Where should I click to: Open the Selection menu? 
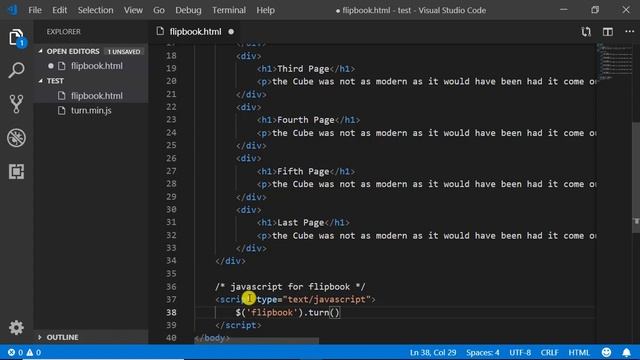(x=96, y=10)
